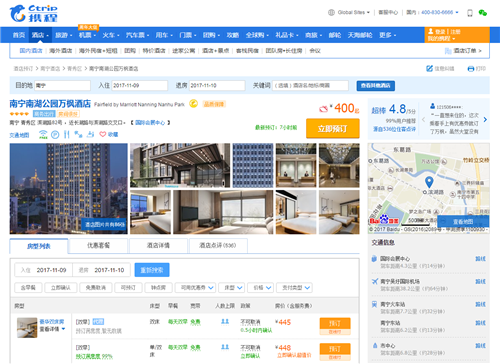Show previous review with left chevron

(x=424, y=119)
